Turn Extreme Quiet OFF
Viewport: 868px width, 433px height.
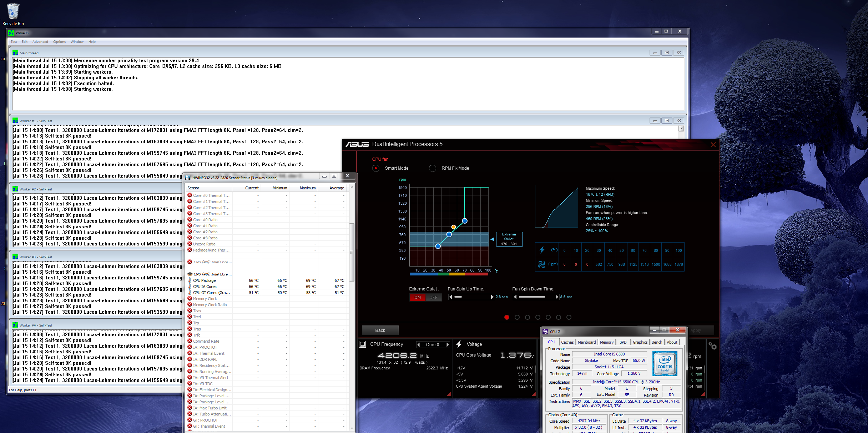coord(433,297)
